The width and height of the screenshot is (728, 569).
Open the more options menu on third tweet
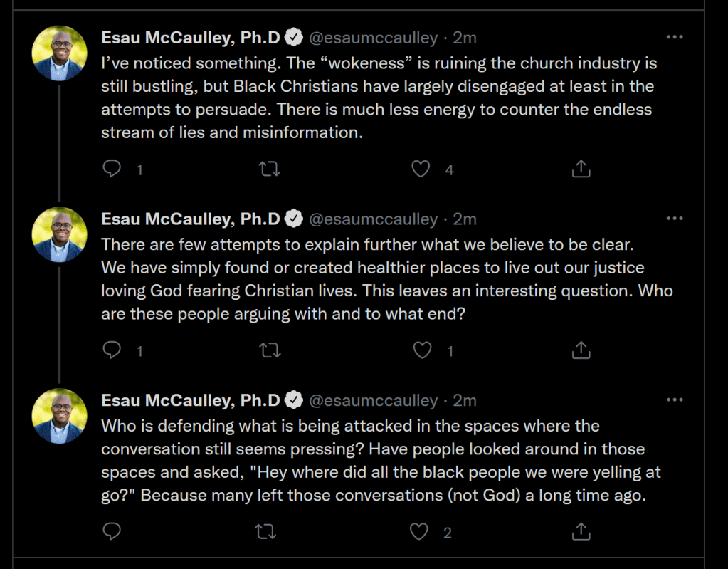[x=674, y=400]
